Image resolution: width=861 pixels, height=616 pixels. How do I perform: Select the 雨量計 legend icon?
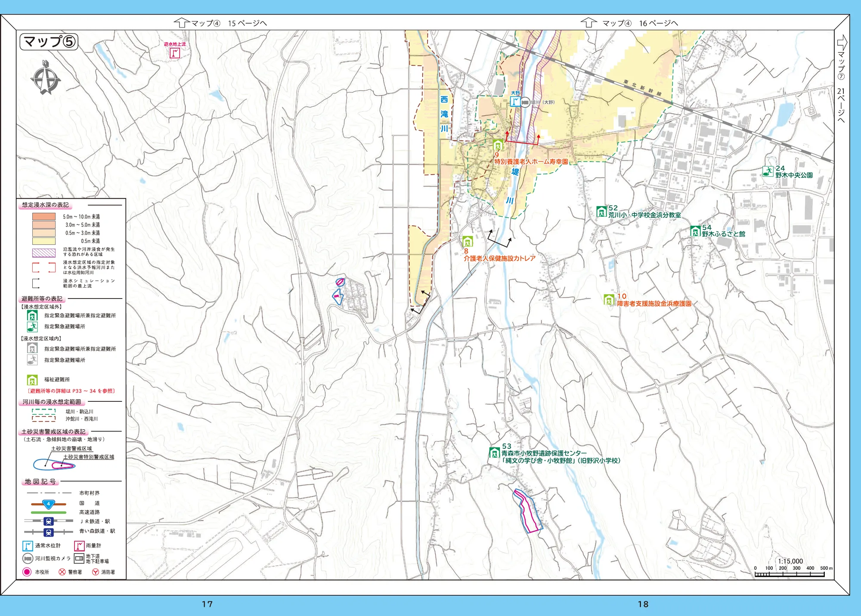[x=79, y=546]
